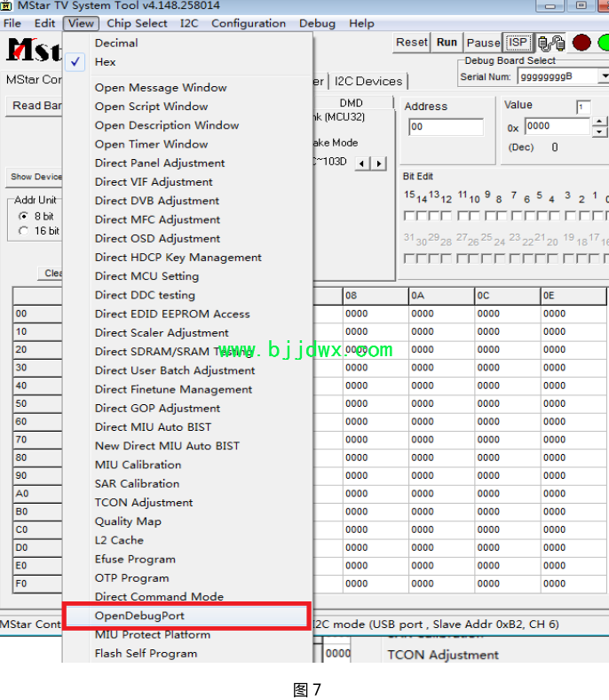Viewport: 609px width, 700px height.
Task: Toggle bit 15 checkbox in Bit Edit
Action: coord(408,216)
